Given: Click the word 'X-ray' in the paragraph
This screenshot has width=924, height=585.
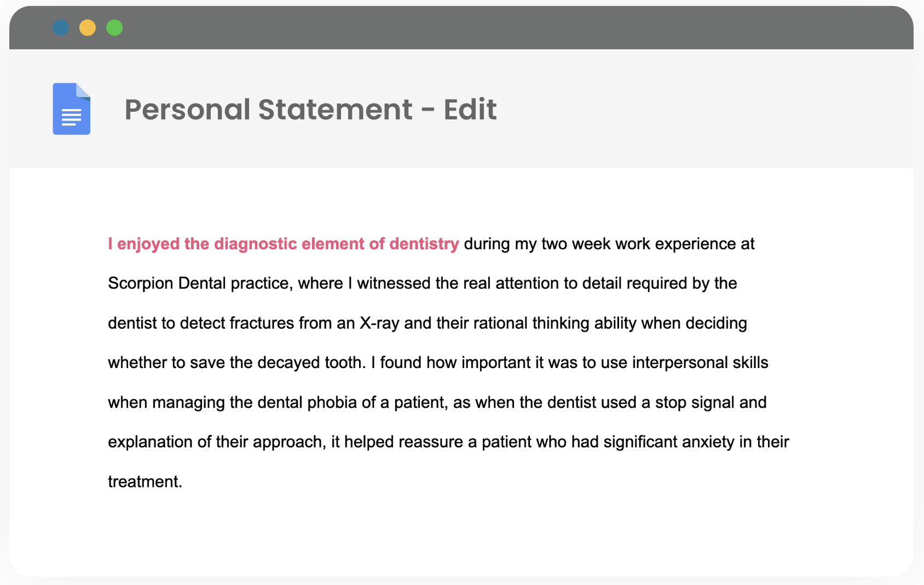Looking at the screenshot, I should click(379, 323).
